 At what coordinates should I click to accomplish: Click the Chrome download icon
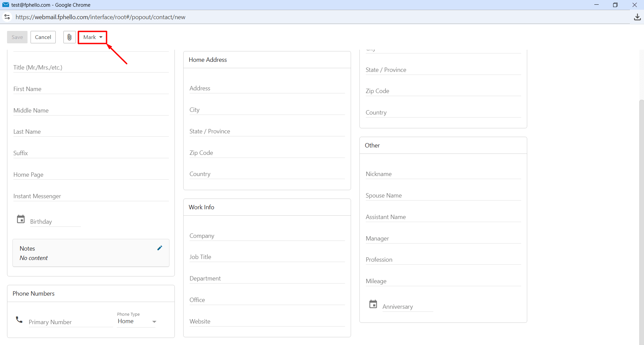pos(637,17)
